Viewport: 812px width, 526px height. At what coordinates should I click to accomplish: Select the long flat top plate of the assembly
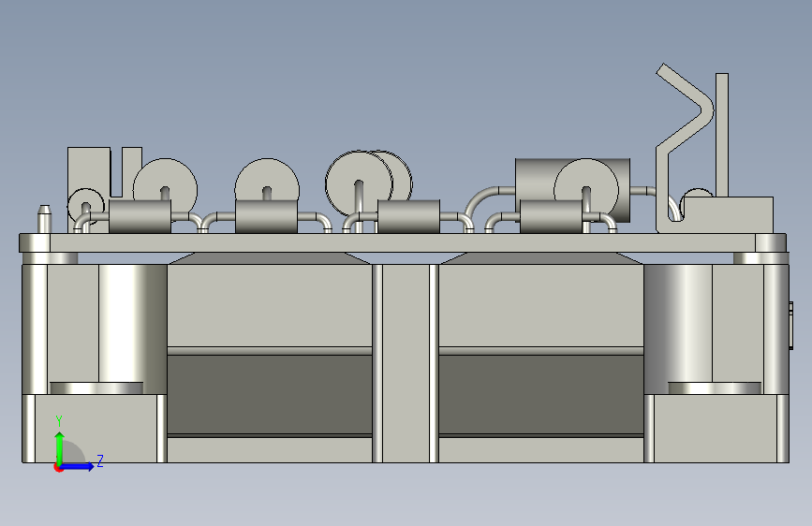[403, 242]
